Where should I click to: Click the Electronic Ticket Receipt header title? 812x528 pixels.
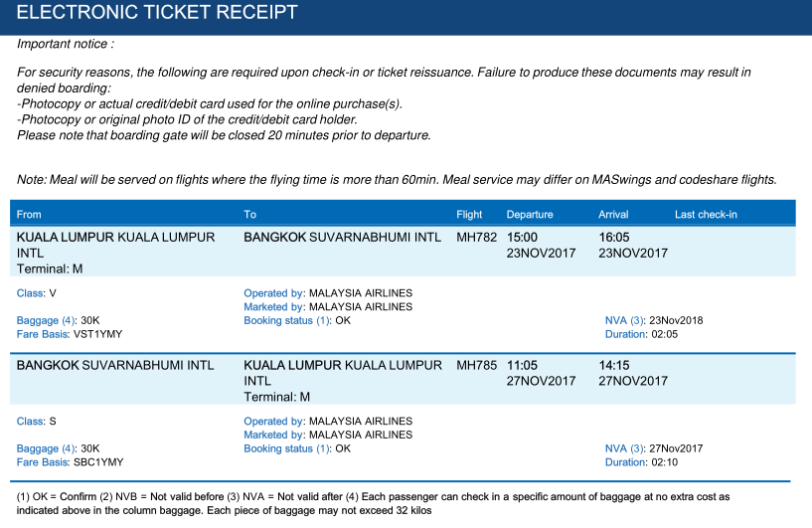coord(157,12)
